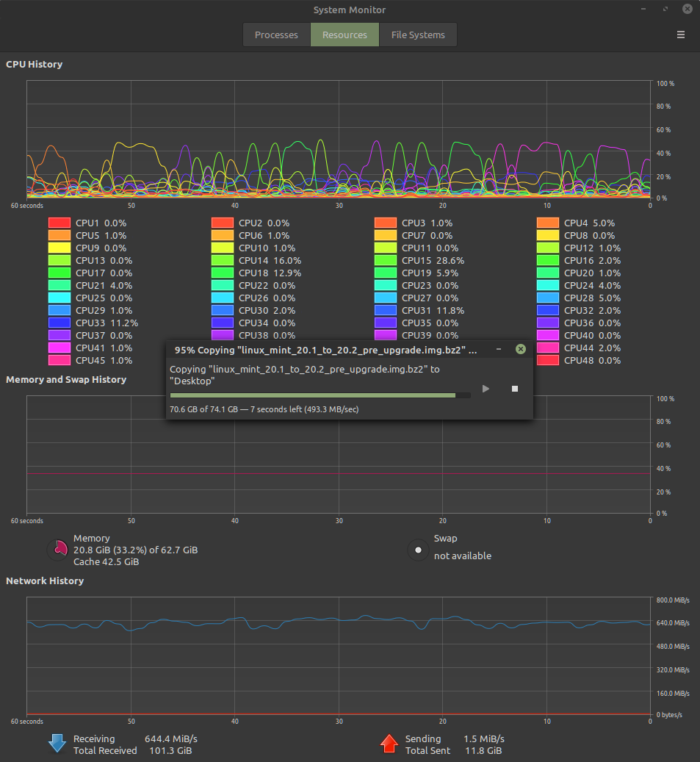Open the File Systems tab
This screenshot has height=762, width=700.
pyautogui.click(x=417, y=35)
